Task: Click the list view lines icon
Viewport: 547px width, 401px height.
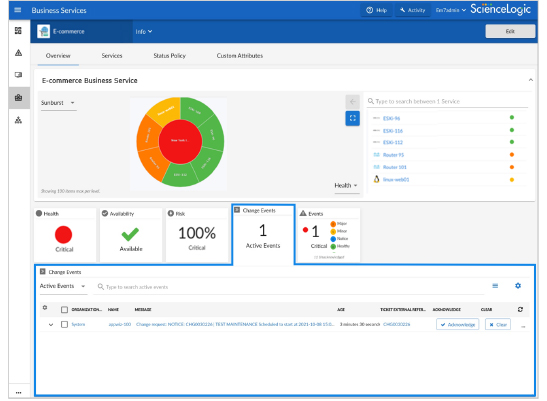Action: tap(495, 286)
